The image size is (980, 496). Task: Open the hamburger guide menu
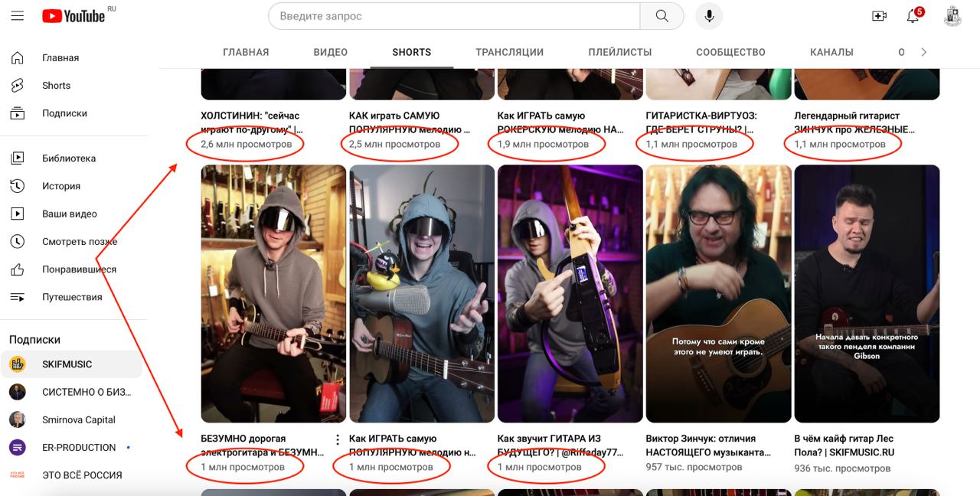coord(17,16)
